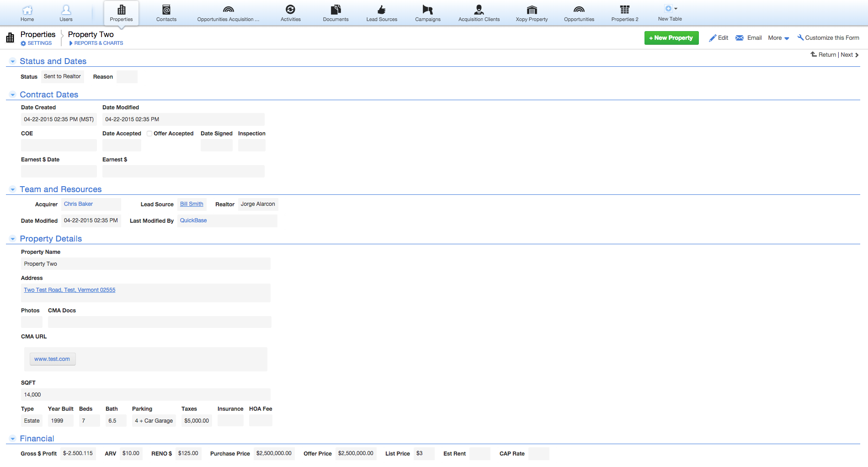Click the Jorge Alarcon realtor value
The image size is (868, 467).
pos(258,204)
